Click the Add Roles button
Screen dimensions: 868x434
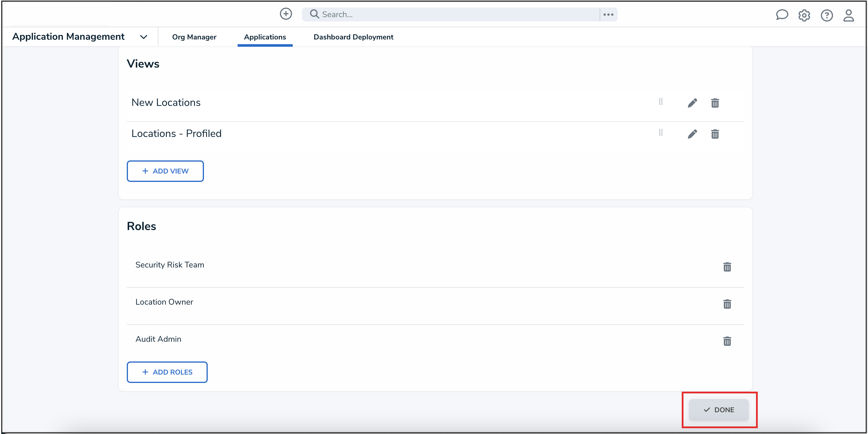pos(167,372)
